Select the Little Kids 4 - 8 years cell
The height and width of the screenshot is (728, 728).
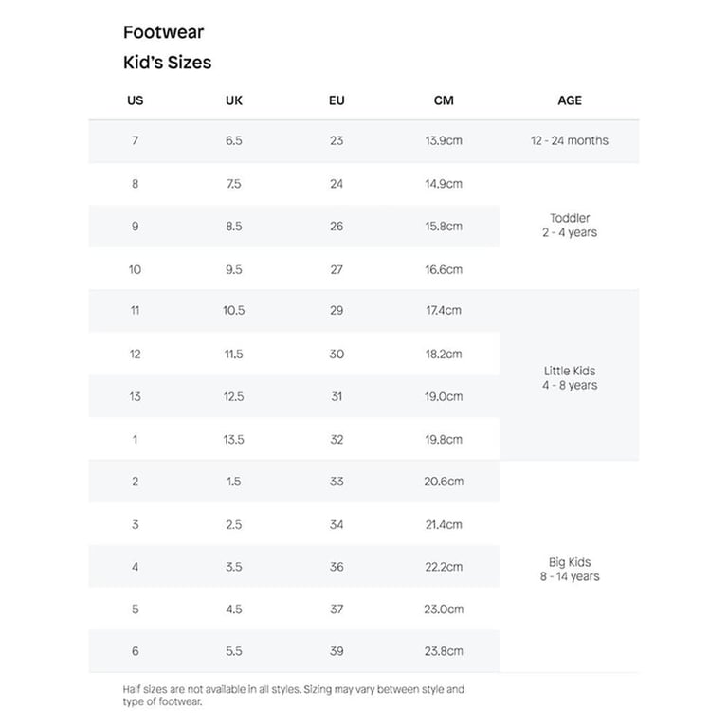(570, 378)
